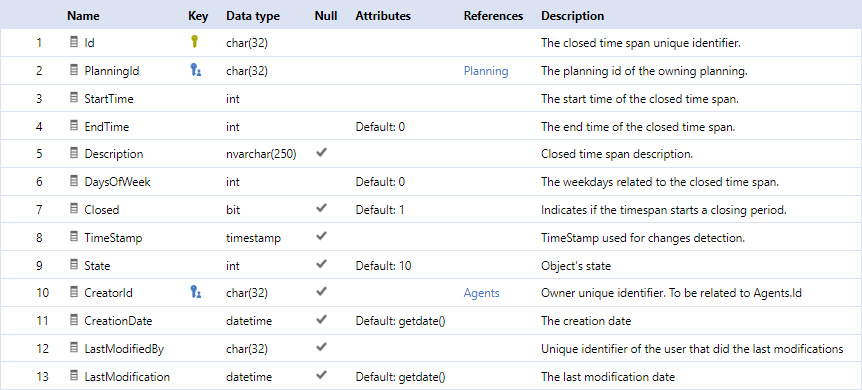Viewport: 862px width, 390px height.
Task: Select the EndTime column name
Action: 107,127
